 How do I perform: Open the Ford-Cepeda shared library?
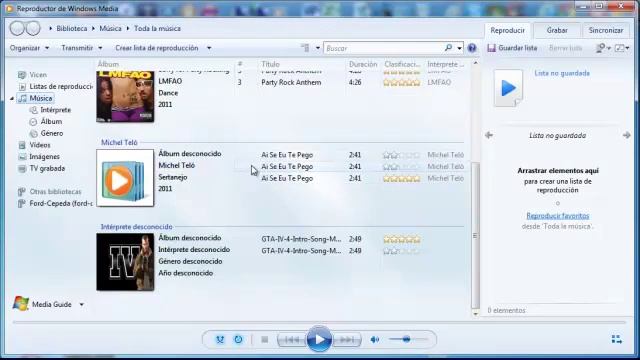[61, 203]
